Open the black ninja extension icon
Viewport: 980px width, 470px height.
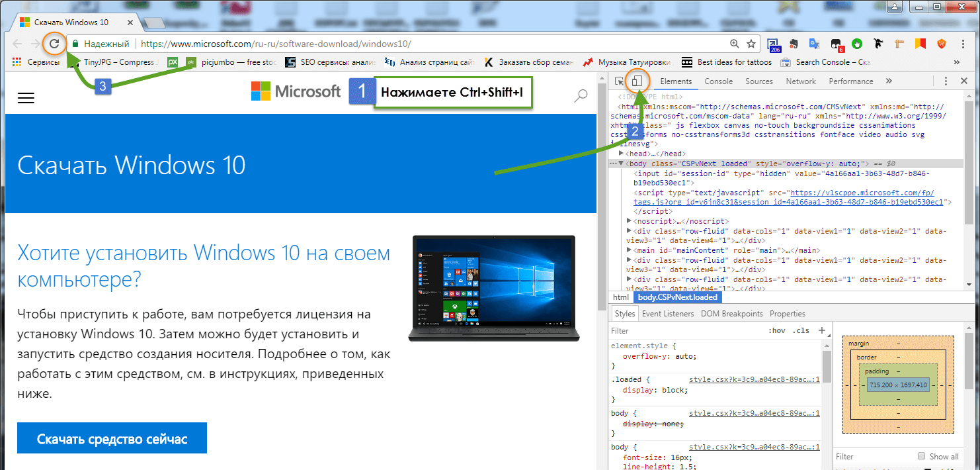point(878,44)
